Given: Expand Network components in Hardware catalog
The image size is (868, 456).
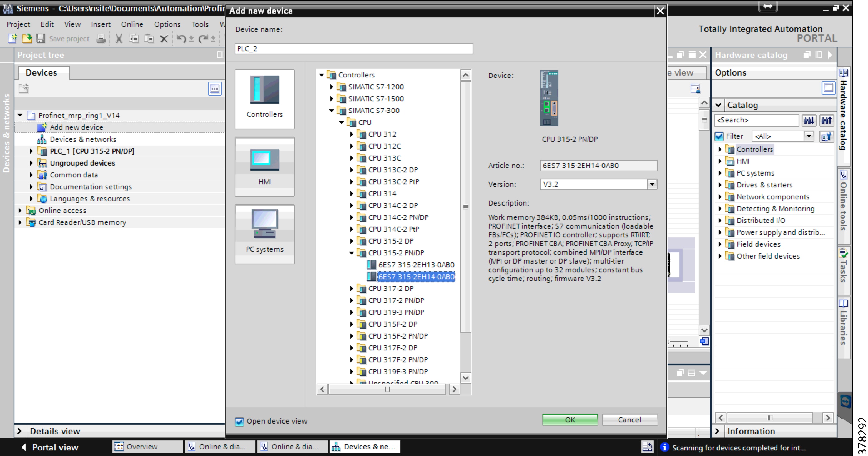Looking at the screenshot, I should pos(719,197).
